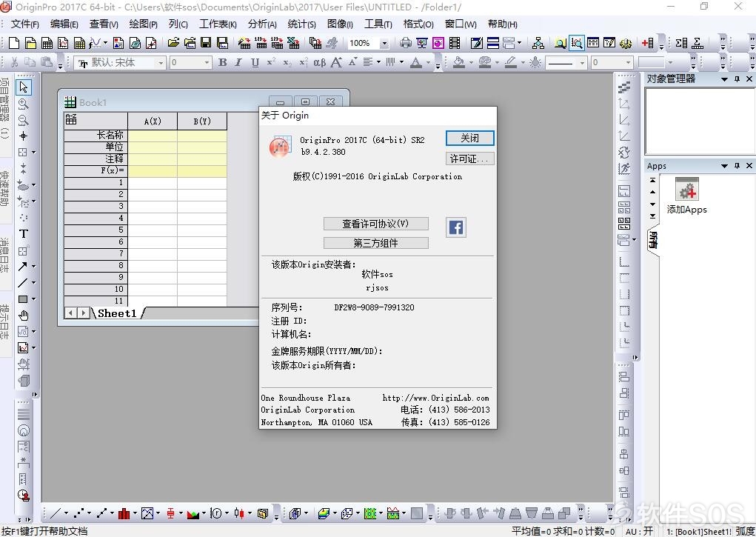Click the Cut scissors icon
This screenshot has height=537, width=756.
[x=15, y=62]
